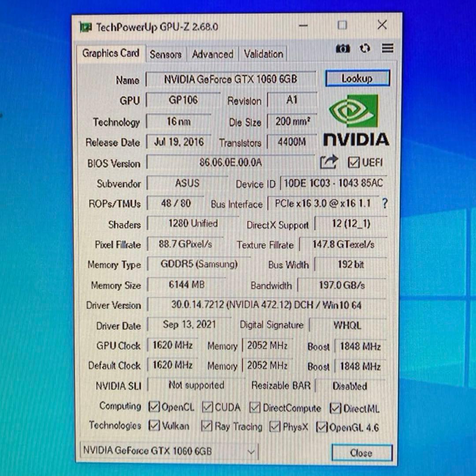Image resolution: width=476 pixels, height=476 pixels.
Task: Click the GPU-Z title bar app icon
Action: coord(86,27)
